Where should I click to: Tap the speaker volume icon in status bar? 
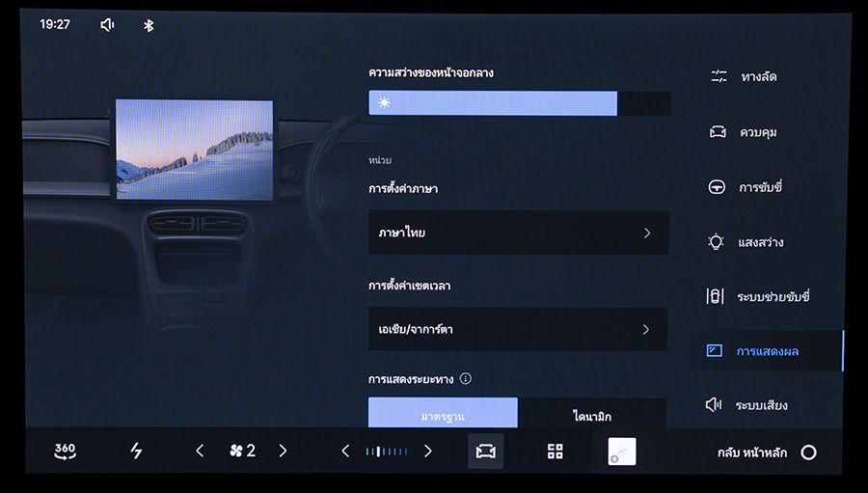(107, 25)
